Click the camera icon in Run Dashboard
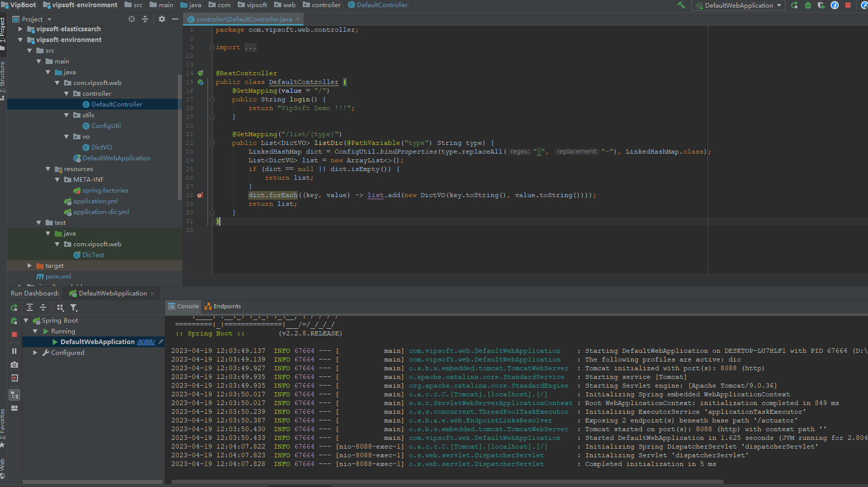Screen dimensions: 868x487 [x=14, y=365]
